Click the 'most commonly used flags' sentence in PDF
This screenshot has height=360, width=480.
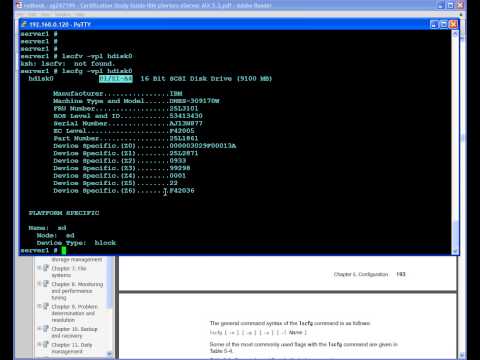pyautogui.click(x=304, y=347)
